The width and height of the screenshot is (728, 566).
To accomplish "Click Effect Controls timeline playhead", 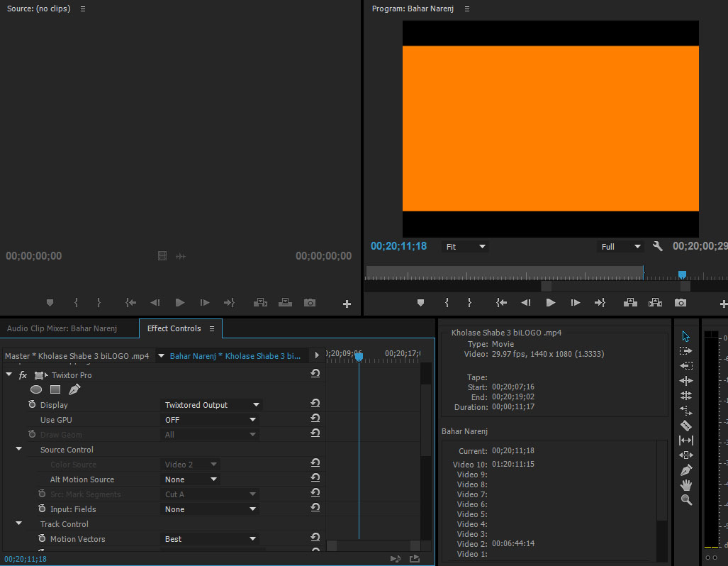I will 359,357.
